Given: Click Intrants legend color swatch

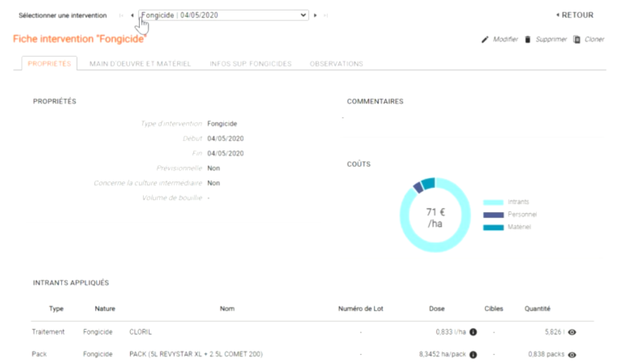Looking at the screenshot, I should [x=494, y=202].
